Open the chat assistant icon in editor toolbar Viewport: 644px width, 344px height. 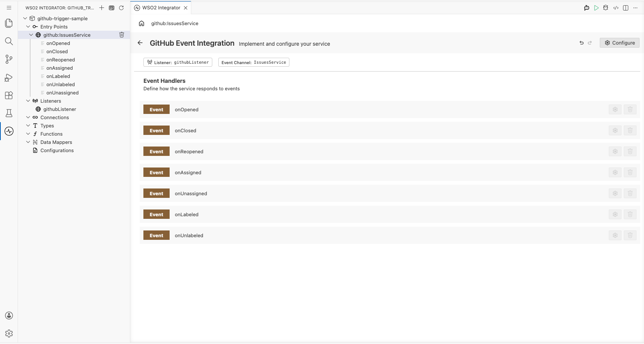point(587,7)
